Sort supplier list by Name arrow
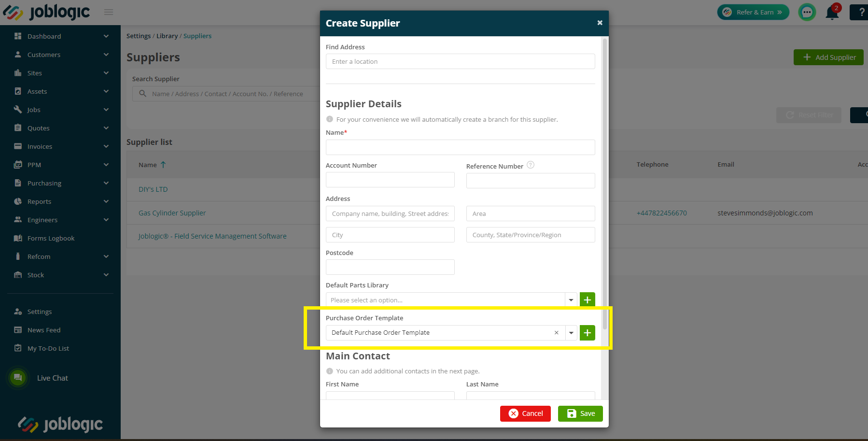Viewport: 868px width, 441px height. pos(163,165)
